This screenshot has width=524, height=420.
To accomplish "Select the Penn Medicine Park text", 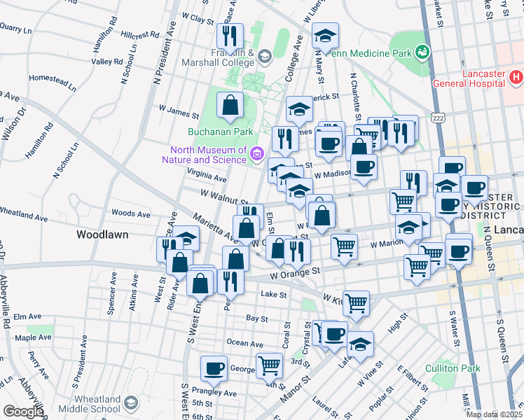I will click(369, 53).
